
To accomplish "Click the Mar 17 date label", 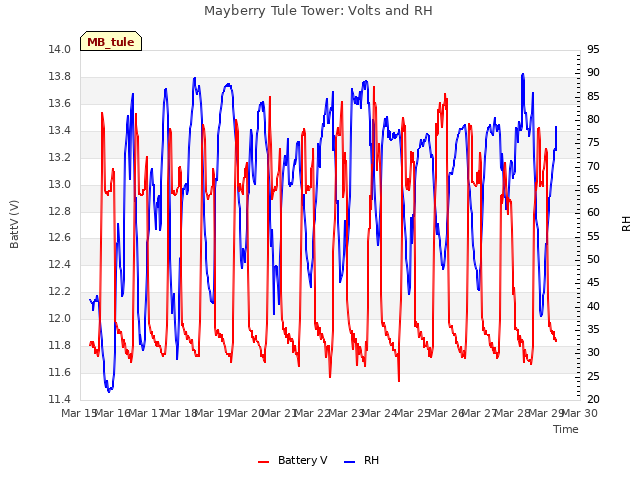I will (x=146, y=413).
